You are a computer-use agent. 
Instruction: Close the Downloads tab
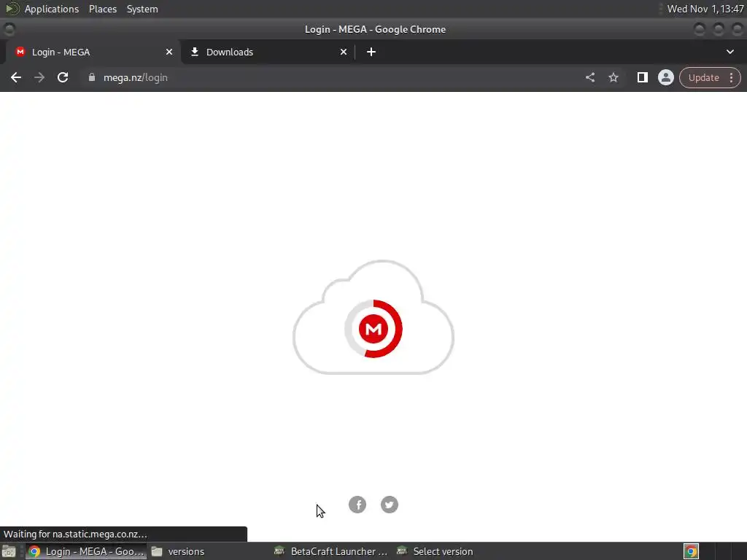344,52
